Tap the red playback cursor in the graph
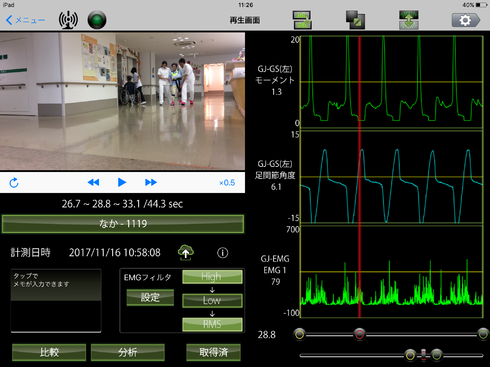 coord(359,177)
